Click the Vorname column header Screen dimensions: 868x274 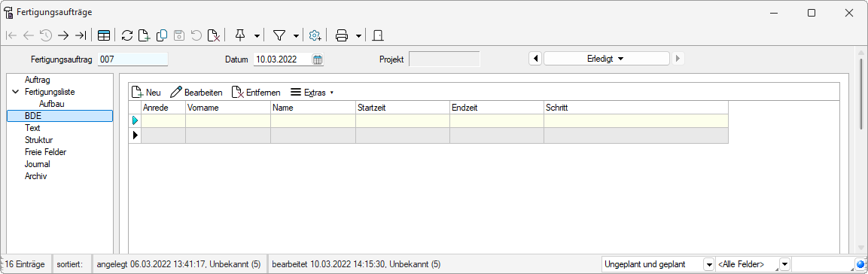[228, 108]
